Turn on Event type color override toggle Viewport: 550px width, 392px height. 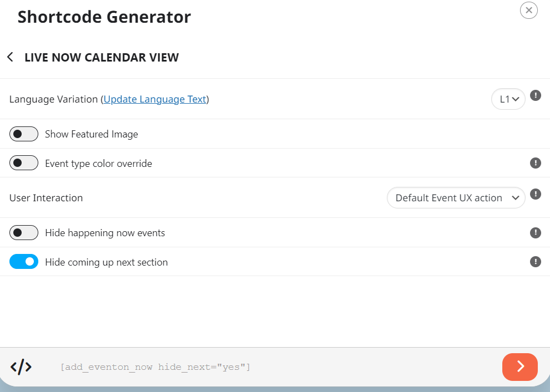tap(24, 163)
